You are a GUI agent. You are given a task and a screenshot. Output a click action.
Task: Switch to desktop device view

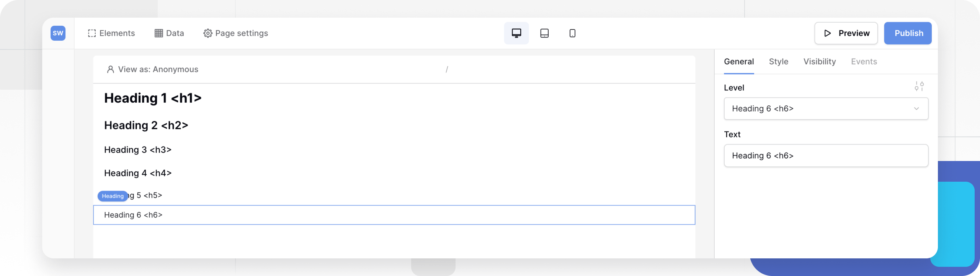click(x=516, y=33)
